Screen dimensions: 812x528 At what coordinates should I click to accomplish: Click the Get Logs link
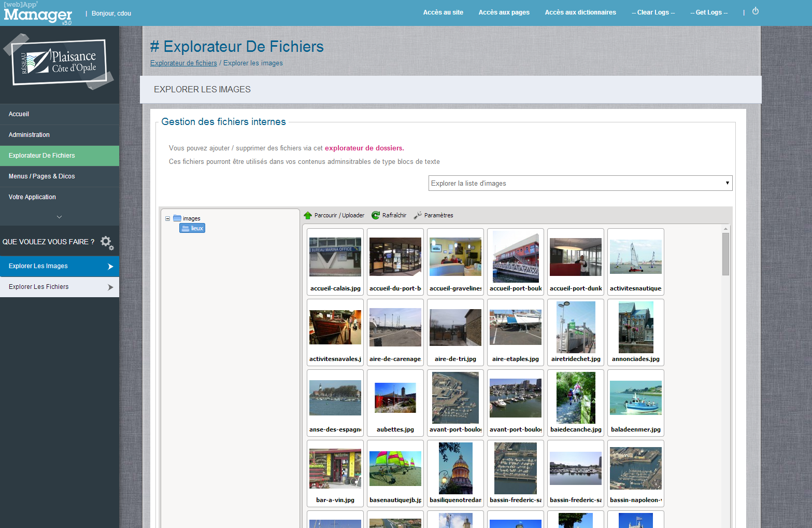click(709, 12)
